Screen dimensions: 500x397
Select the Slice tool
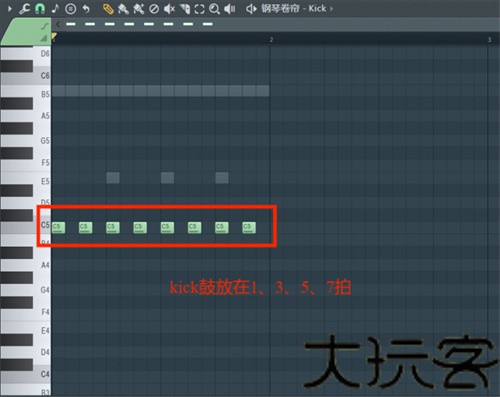(x=185, y=9)
